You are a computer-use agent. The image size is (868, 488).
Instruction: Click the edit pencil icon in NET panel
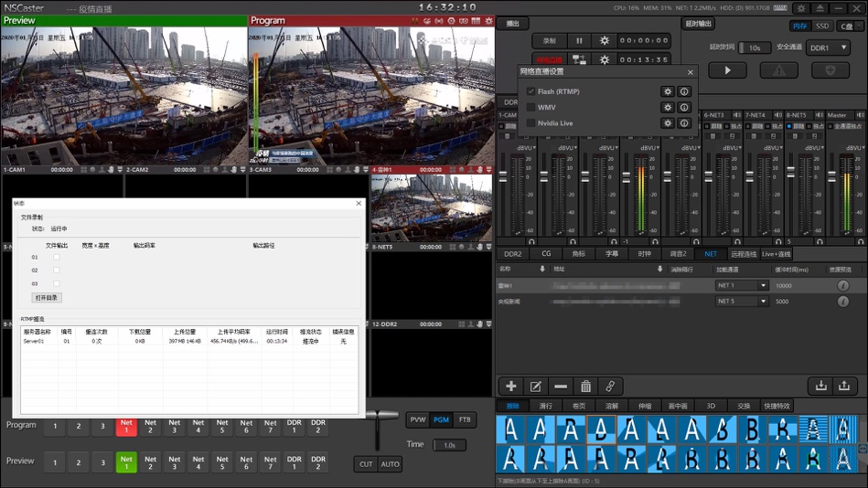[x=536, y=387]
